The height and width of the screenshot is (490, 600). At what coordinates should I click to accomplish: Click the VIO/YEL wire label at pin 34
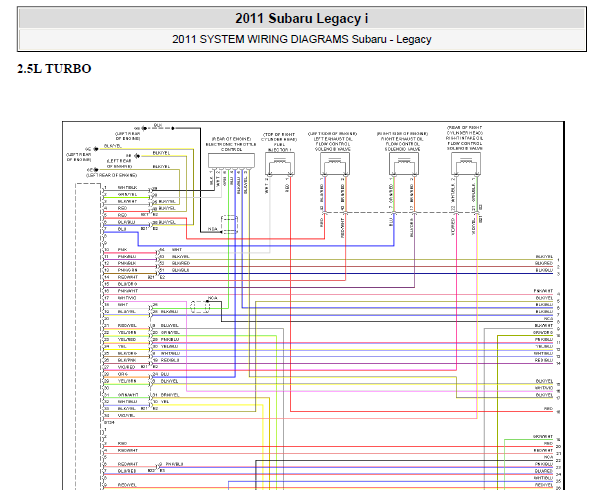tap(126, 415)
